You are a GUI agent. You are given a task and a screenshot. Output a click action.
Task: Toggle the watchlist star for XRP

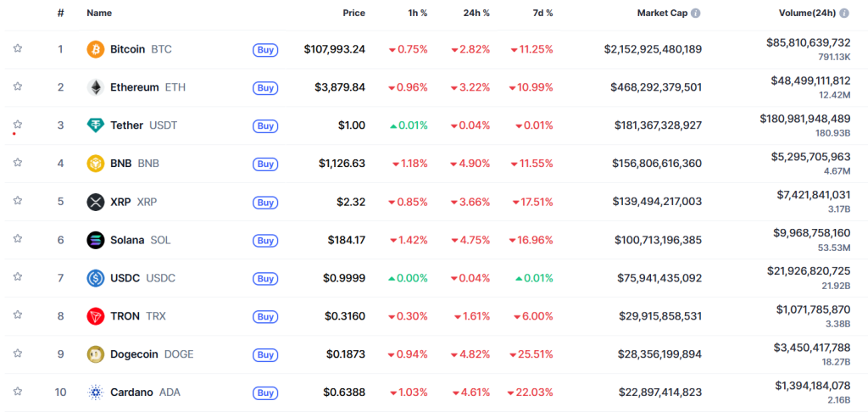[x=17, y=202]
